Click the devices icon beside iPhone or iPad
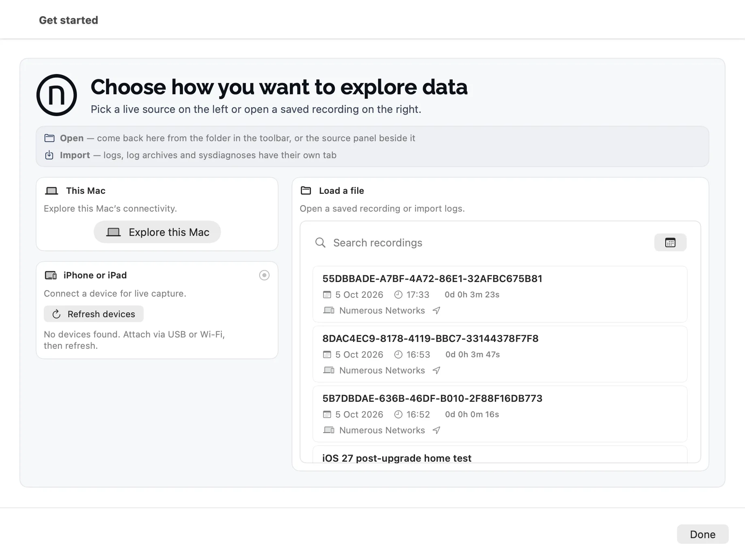 click(51, 276)
